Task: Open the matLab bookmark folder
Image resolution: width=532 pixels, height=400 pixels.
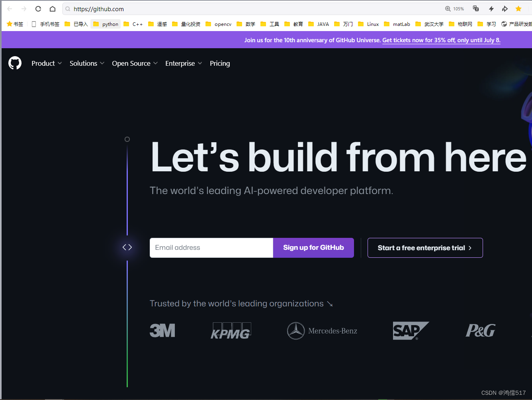Action: pos(397,24)
